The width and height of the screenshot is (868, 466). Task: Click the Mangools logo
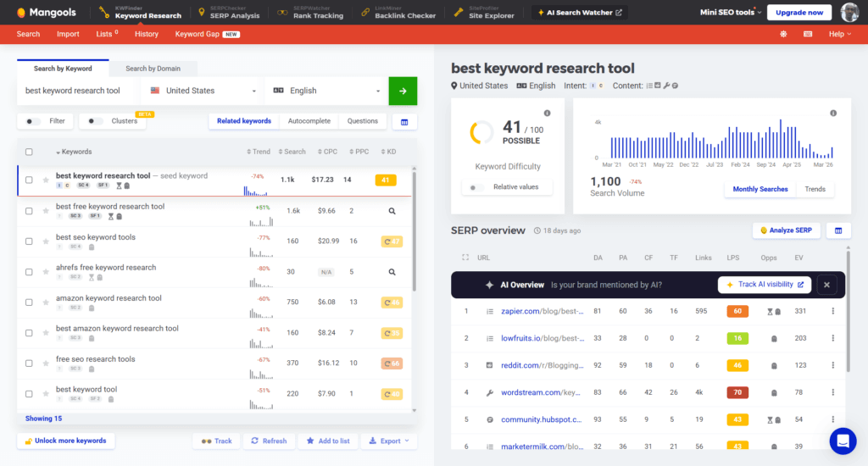point(47,12)
